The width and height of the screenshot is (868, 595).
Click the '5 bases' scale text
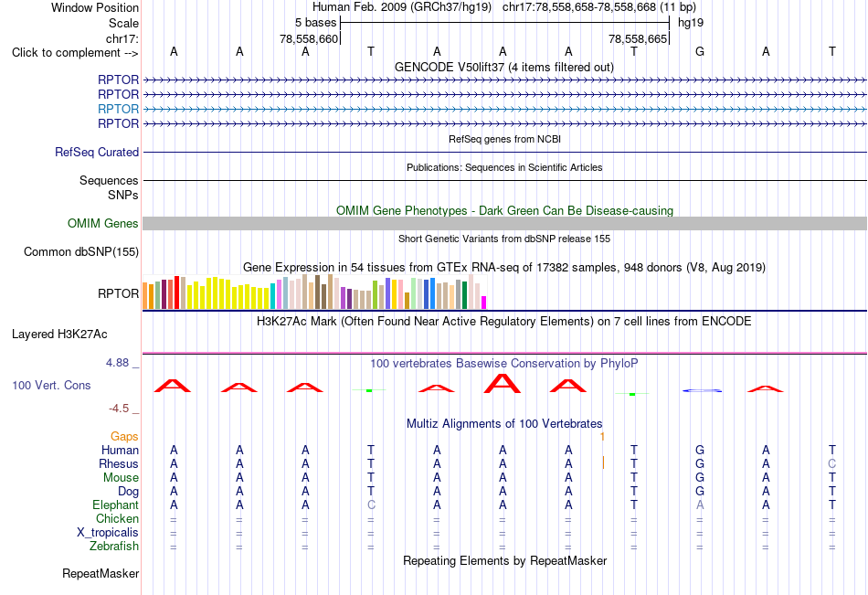click(x=315, y=23)
